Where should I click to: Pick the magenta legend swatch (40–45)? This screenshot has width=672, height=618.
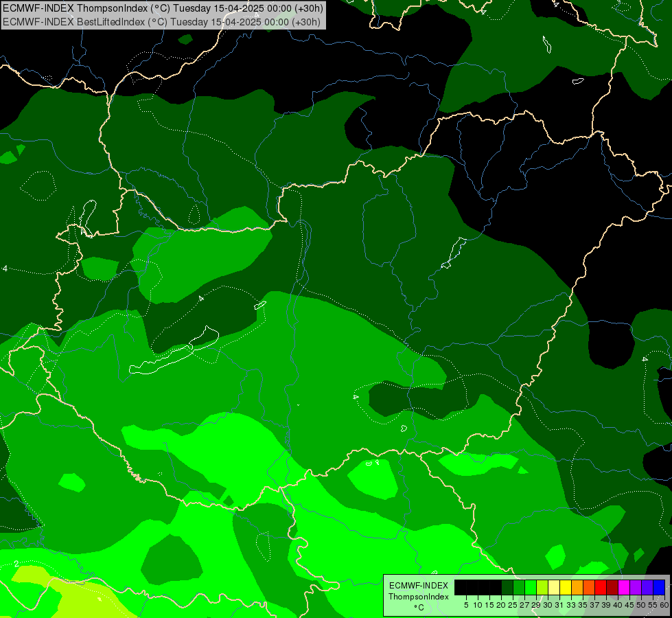pos(623,587)
